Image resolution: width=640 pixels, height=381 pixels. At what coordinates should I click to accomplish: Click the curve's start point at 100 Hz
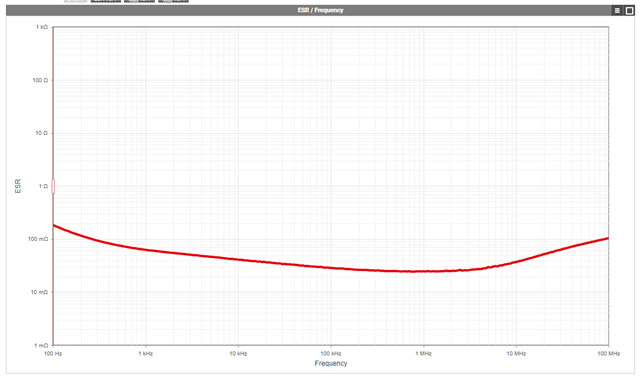(54, 225)
